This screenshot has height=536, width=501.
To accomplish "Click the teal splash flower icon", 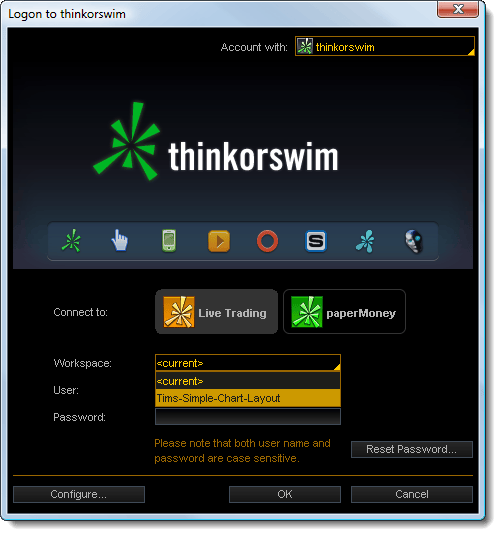I will (x=365, y=241).
